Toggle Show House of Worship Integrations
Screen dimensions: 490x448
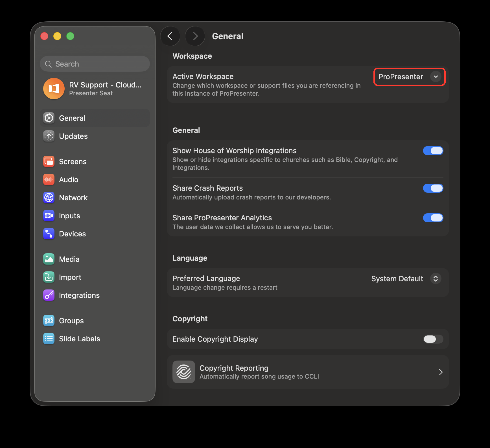(433, 151)
